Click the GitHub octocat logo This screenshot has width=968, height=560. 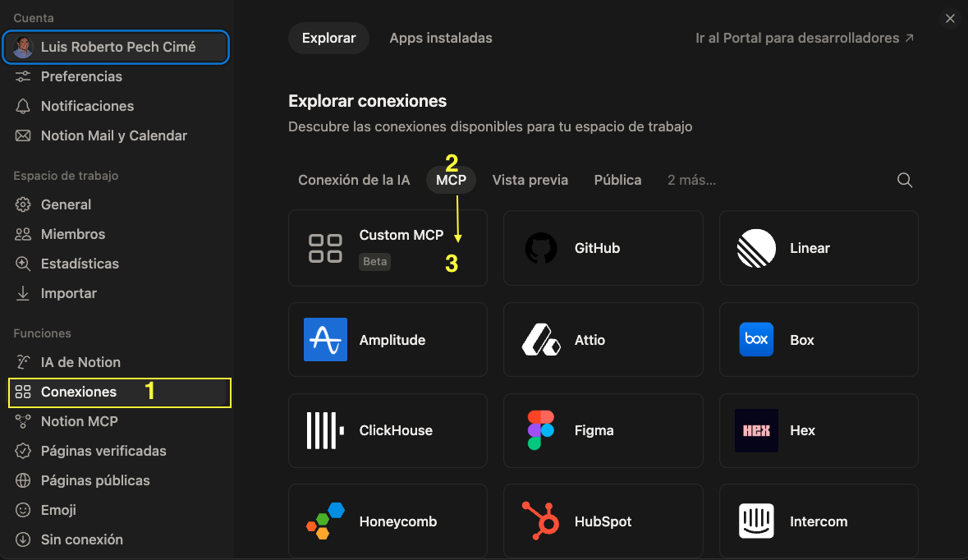click(541, 248)
